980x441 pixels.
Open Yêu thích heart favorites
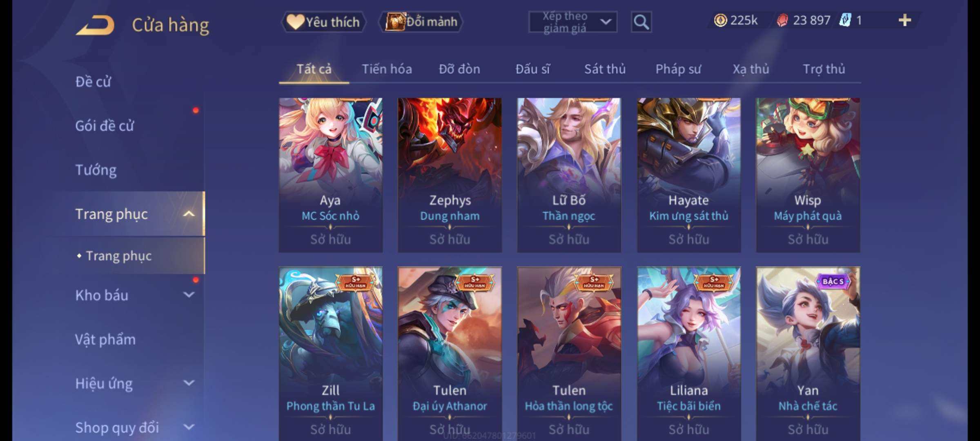(x=323, y=22)
